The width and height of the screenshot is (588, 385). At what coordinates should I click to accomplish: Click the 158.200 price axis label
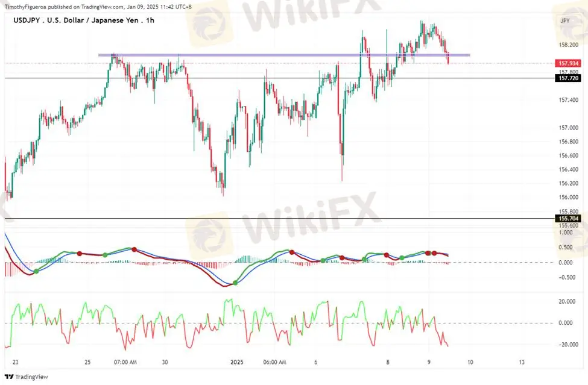pyautogui.click(x=569, y=45)
